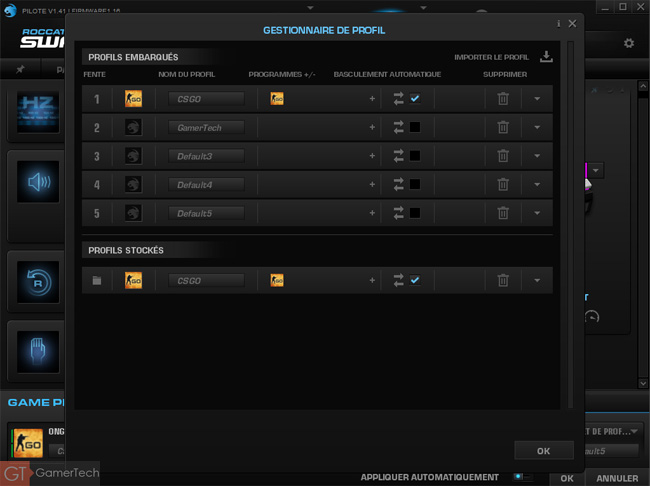Delete the GamerTech profile with trash icon

pyautogui.click(x=503, y=127)
